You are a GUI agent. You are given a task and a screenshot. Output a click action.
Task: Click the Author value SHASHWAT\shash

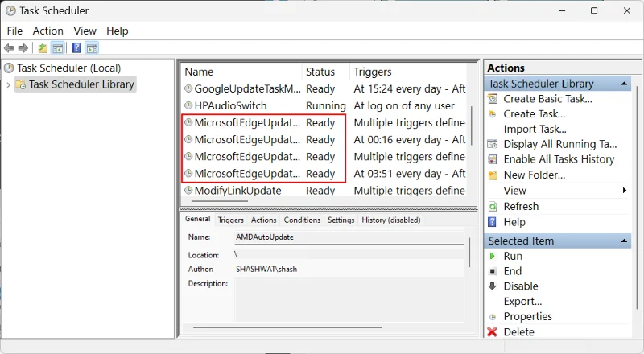(266, 270)
